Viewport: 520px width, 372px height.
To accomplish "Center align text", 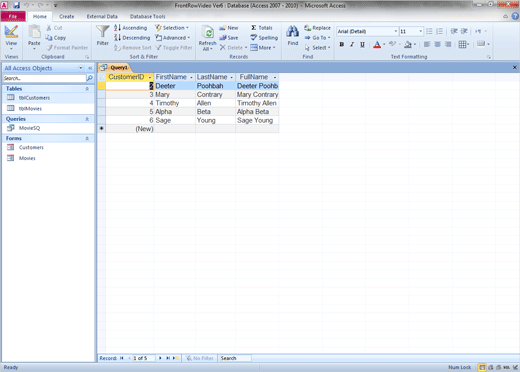I will tap(437, 44).
